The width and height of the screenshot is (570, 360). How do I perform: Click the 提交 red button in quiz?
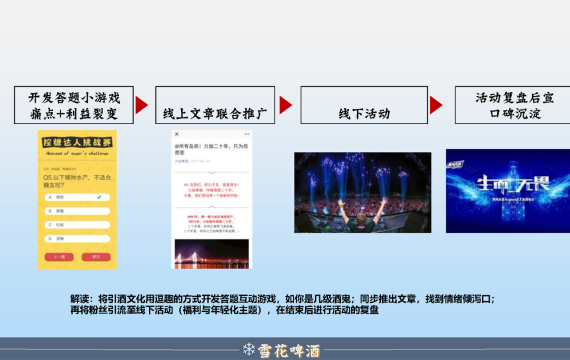click(96, 257)
